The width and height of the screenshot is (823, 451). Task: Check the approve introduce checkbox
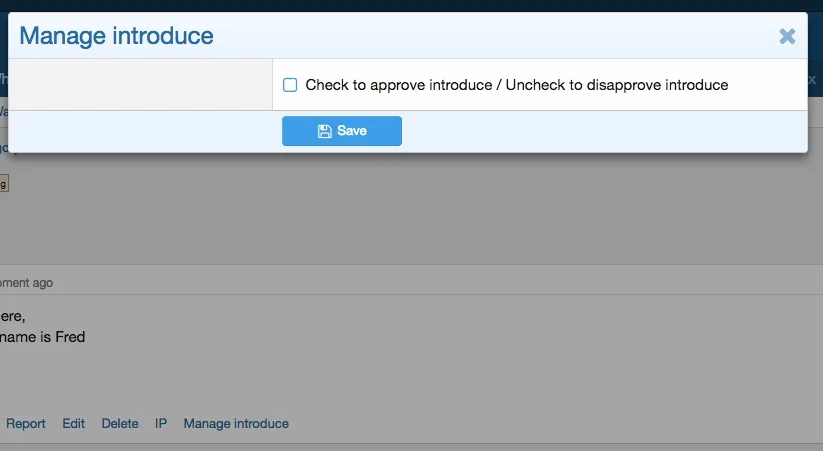point(290,85)
